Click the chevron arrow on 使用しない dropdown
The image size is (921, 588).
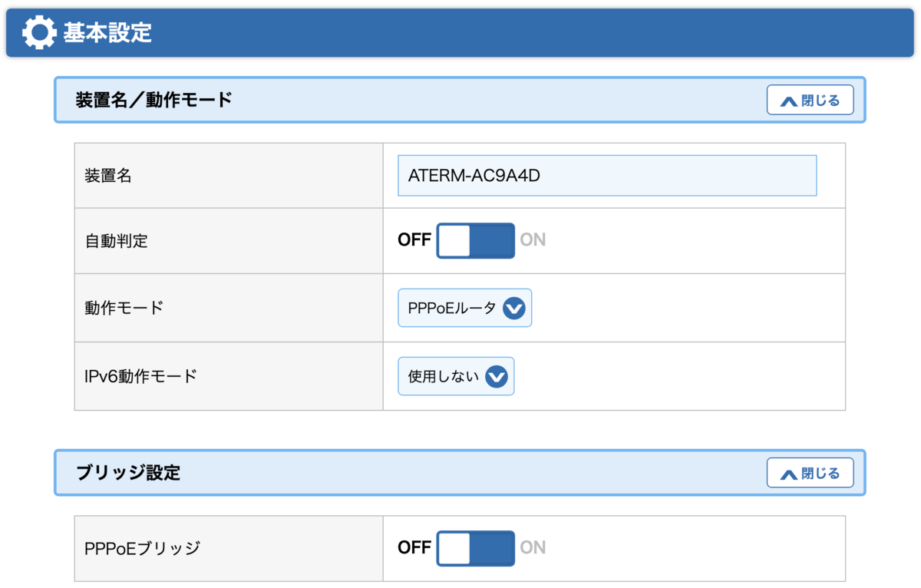pyautogui.click(x=497, y=376)
